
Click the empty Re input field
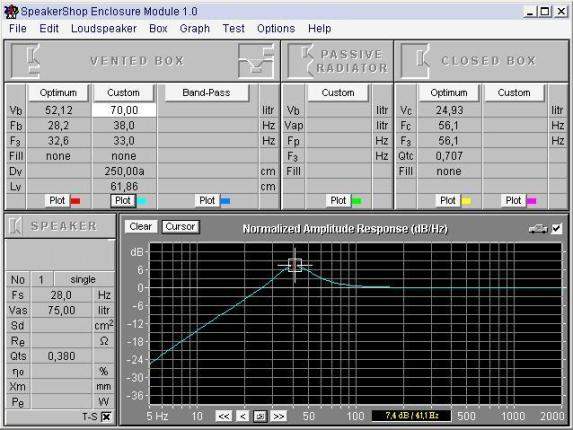pos(61,341)
